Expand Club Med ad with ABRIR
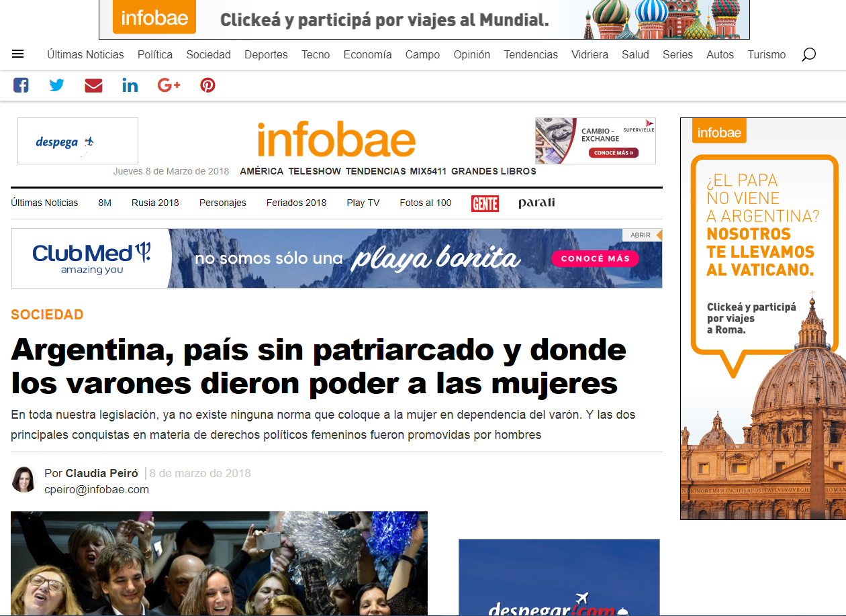The width and height of the screenshot is (846, 616). click(642, 235)
